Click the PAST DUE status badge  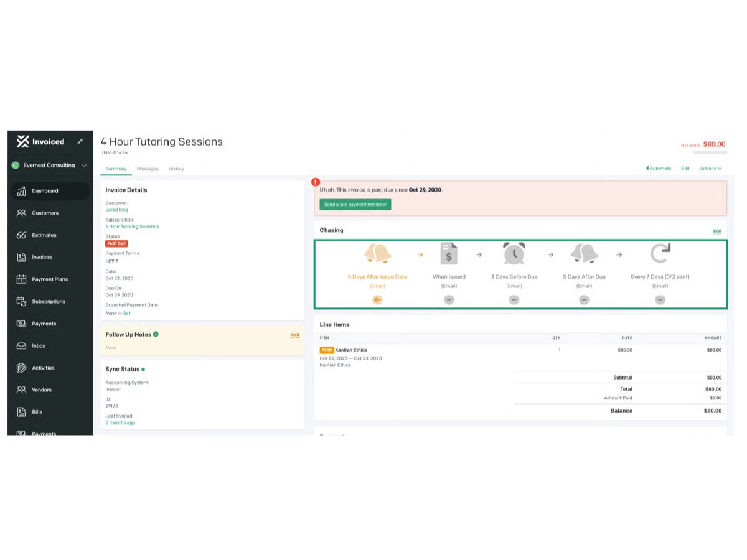(x=116, y=243)
